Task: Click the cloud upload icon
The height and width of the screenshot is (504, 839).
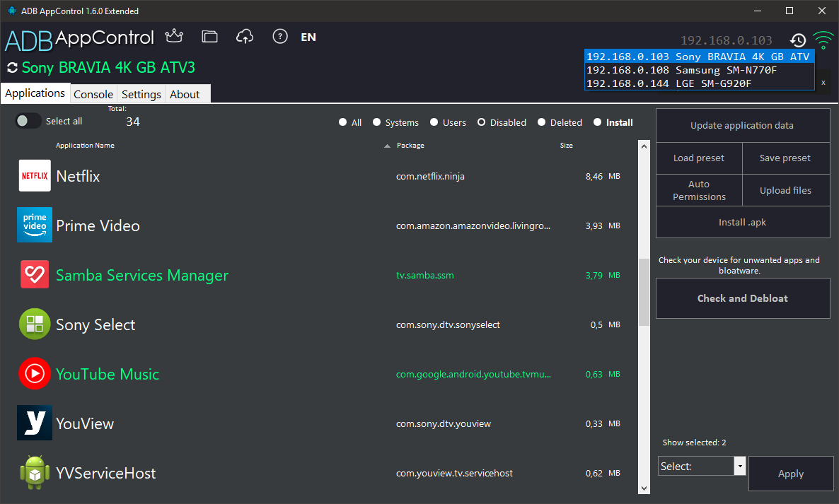Action: point(245,37)
